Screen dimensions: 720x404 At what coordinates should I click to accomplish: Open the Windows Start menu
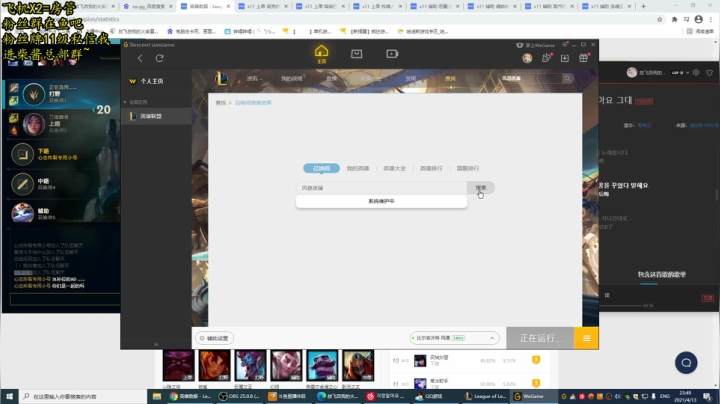[9, 396]
